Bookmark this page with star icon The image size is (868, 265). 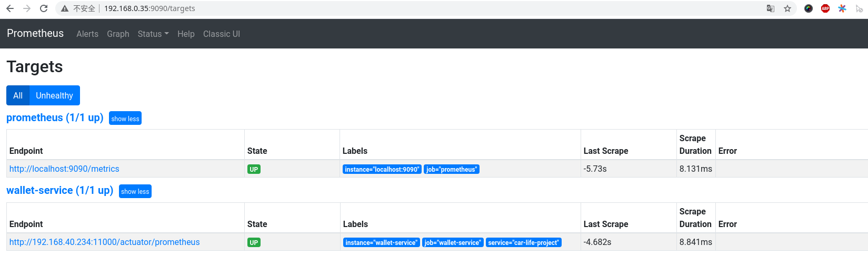[x=787, y=8]
